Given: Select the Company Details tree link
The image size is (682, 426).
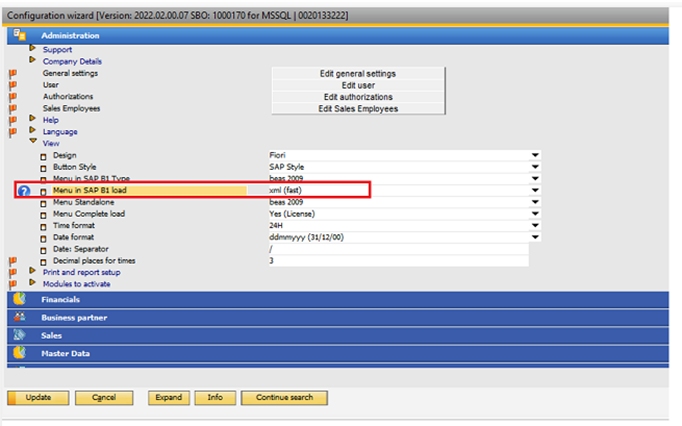Looking at the screenshot, I should click(x=72, y=61).
